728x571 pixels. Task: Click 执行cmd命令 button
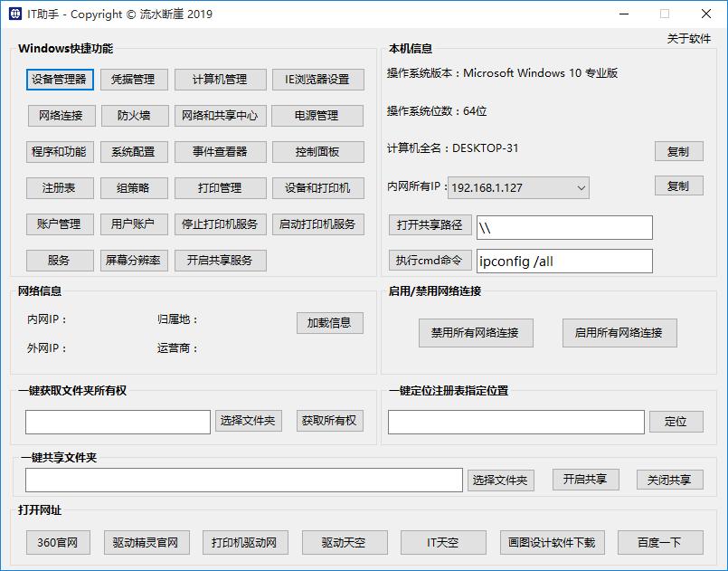[430, 261]
